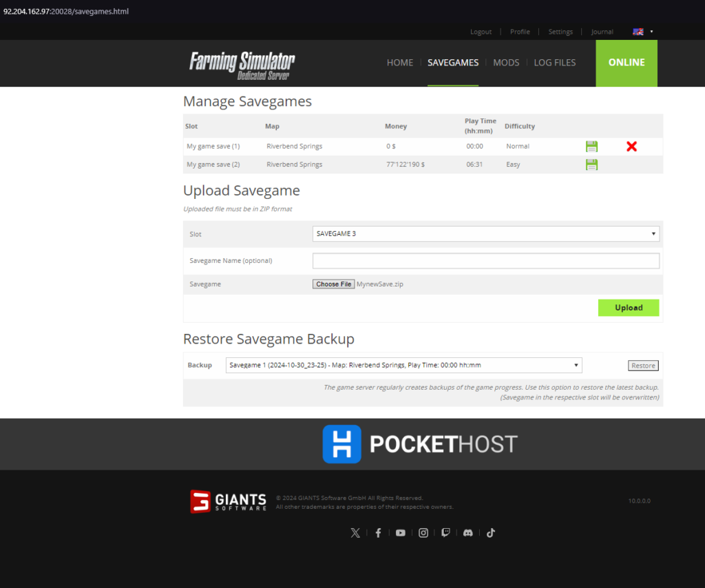
Task: Open the LOG FILES tab
Action: tap(554, 63)
